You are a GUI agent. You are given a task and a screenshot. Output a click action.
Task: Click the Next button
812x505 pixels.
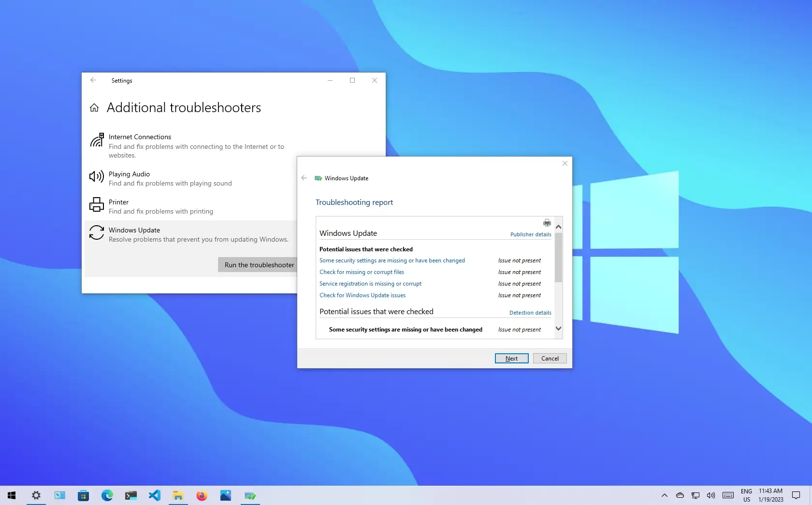click(x=511, y=358)
